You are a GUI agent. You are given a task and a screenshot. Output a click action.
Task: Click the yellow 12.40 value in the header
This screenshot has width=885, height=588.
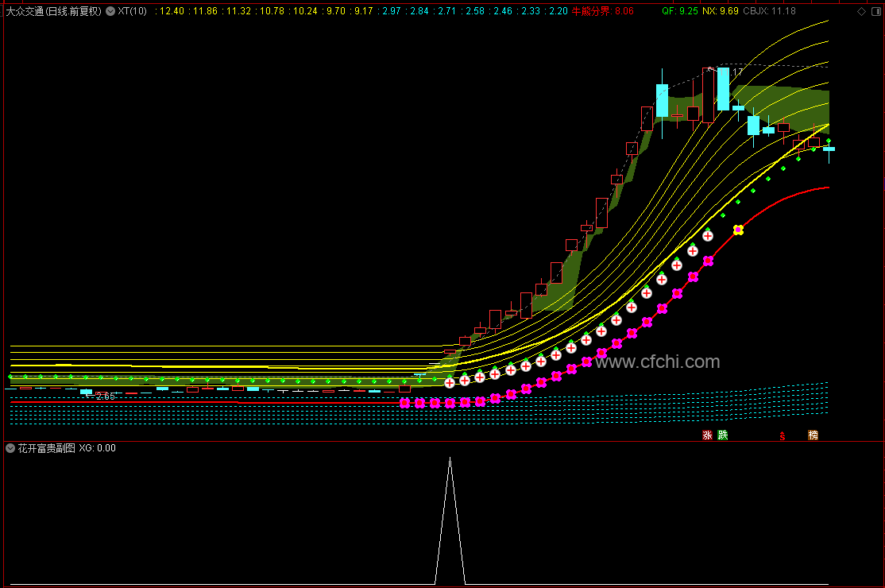pos(172,11)
